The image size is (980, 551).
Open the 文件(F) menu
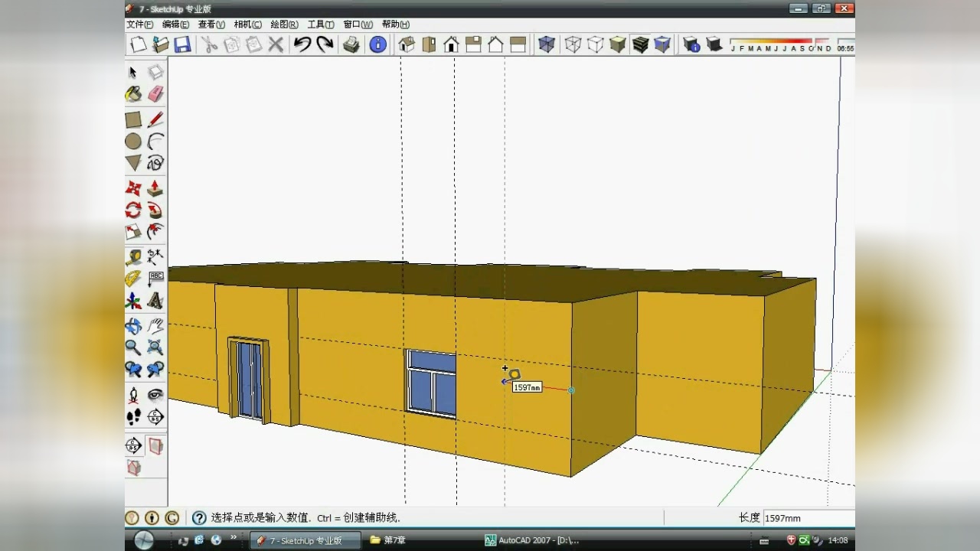pyautogui.click(x=140, y=24)
